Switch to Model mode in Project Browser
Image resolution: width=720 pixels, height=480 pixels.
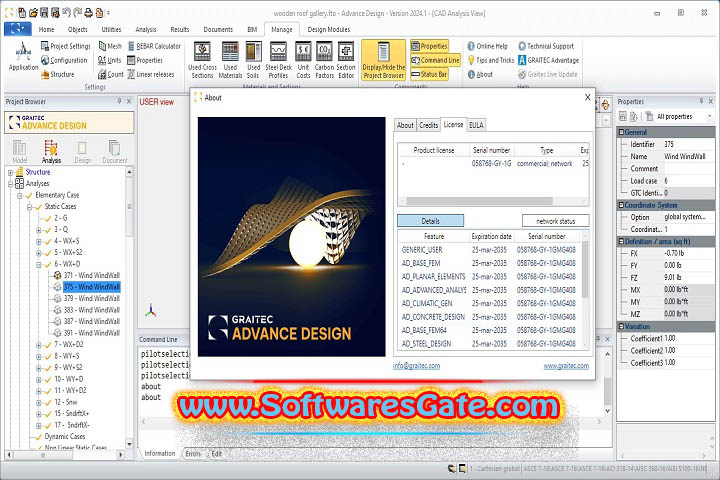[x=19, y=152]
